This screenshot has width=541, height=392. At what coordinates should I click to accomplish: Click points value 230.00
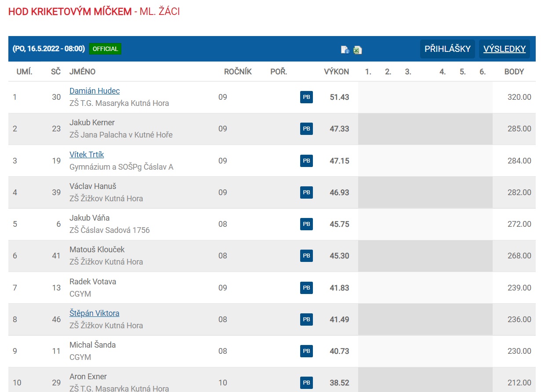click(x=519, y=351)
